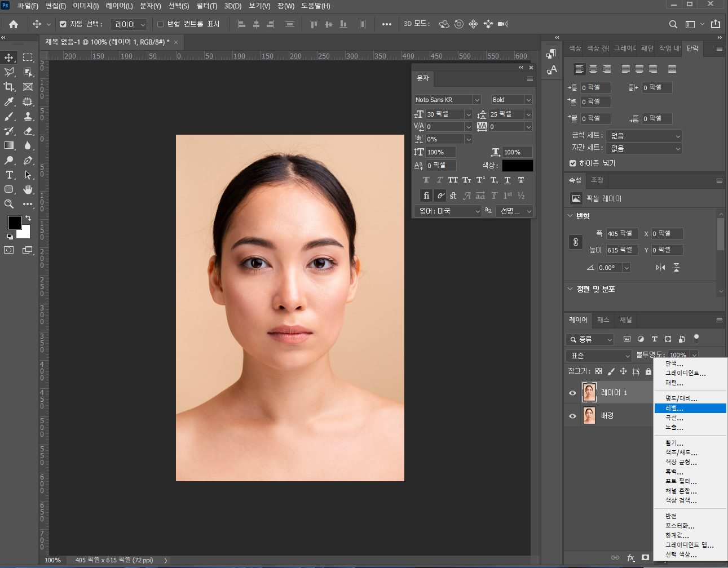Open the anti-aliasing dropdown
Viewport: 728px width, 568px height.
pos(515,211)
